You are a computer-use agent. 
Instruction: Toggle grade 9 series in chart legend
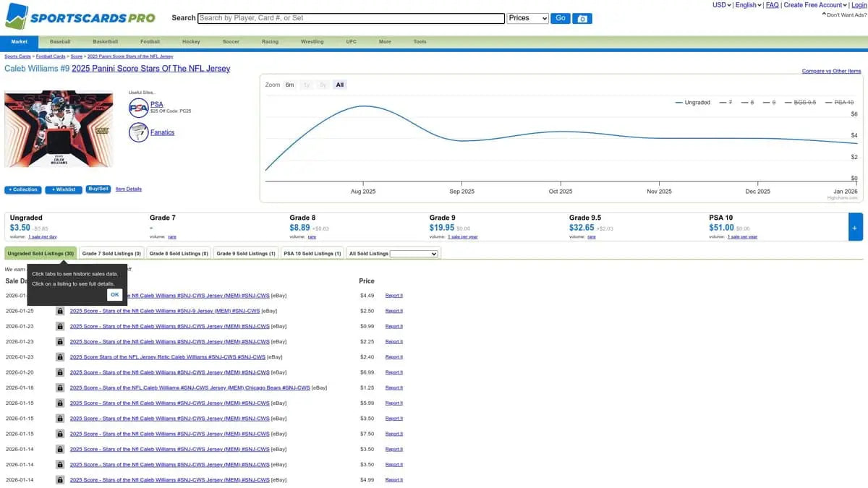coord(768,103)
